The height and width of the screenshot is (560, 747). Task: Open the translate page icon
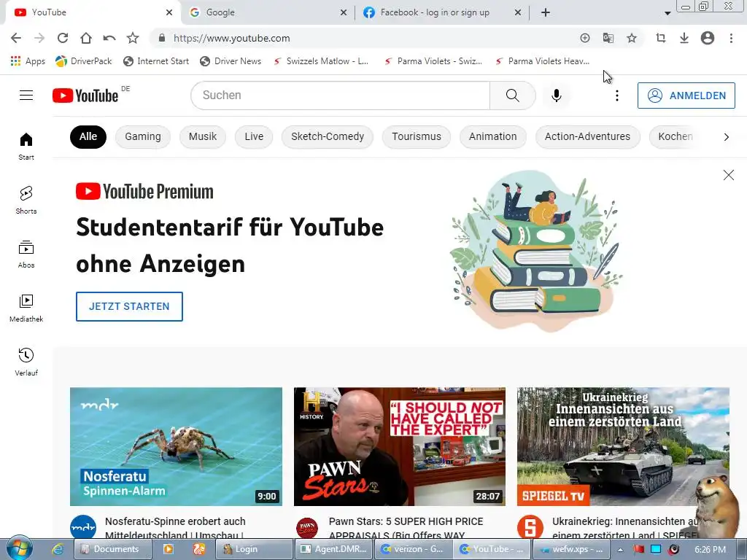[608, 38]
